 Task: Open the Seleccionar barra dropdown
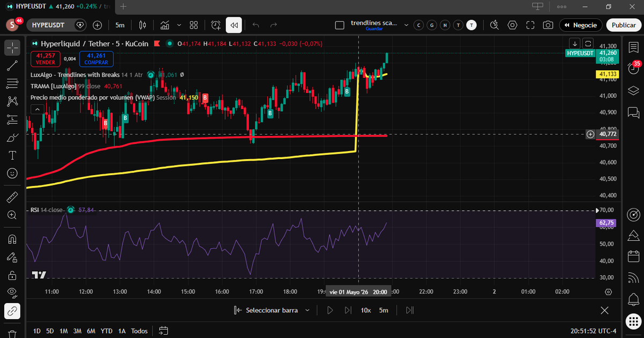(x=272, y=310)
